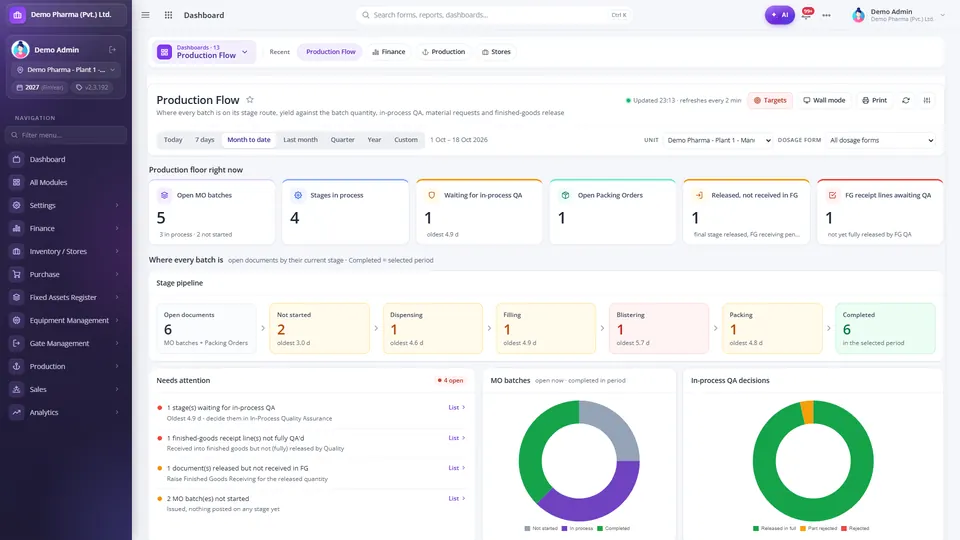Click the Print button
960x540 pixels.
click(874, 100)
